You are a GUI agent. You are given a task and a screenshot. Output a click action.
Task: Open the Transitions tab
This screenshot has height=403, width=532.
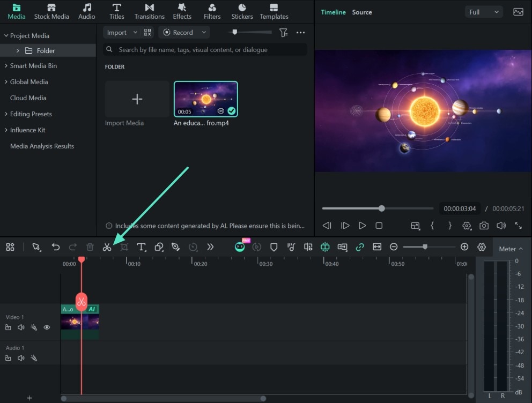pos(149,12)
